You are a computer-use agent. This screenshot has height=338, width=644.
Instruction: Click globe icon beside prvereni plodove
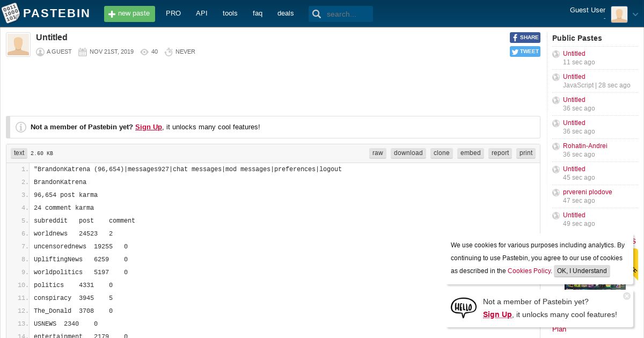tap(556, 193)
